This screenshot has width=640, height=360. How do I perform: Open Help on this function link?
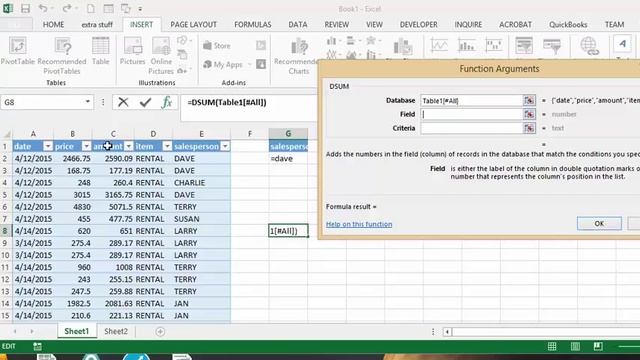pos(359,224)
